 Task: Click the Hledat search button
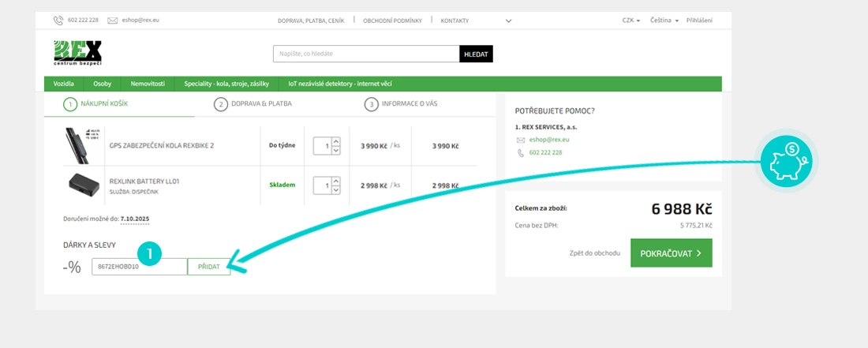476,54
